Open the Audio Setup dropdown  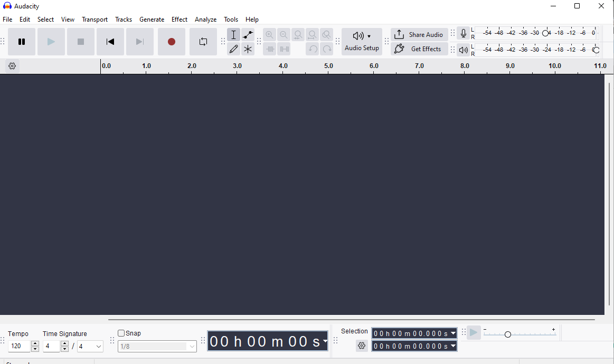[x=362, y=42]
